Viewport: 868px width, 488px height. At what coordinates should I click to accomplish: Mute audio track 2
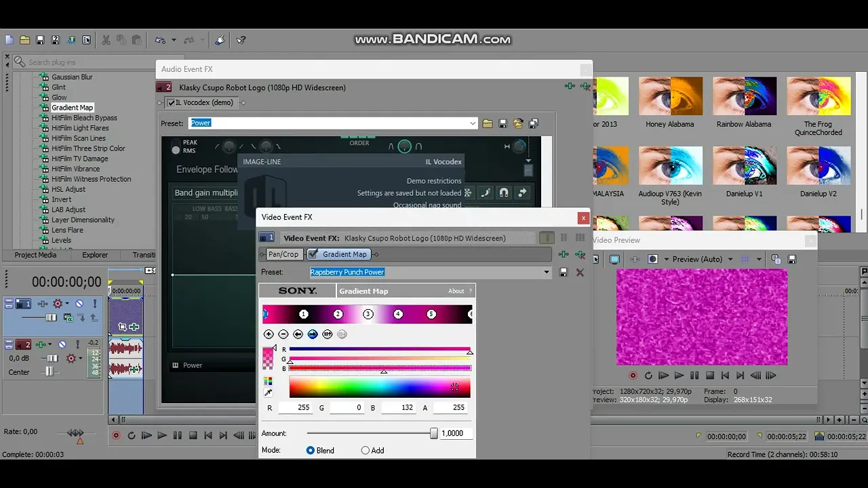tap(62, 344)
